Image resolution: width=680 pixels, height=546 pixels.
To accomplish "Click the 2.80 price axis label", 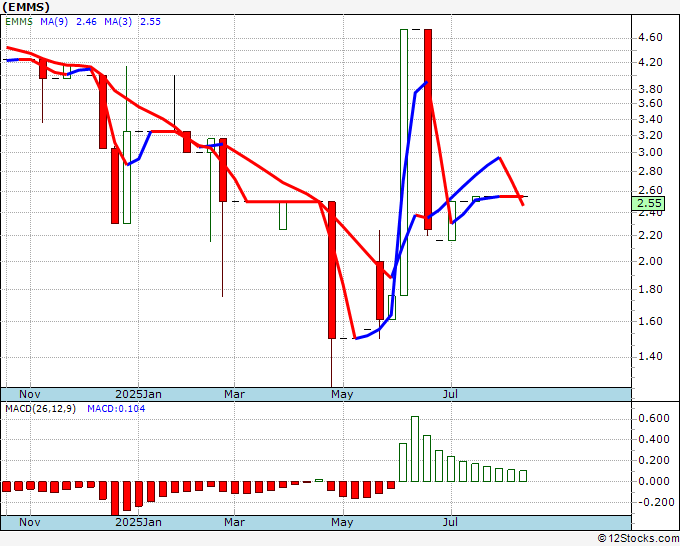I will tap(650, 171).
